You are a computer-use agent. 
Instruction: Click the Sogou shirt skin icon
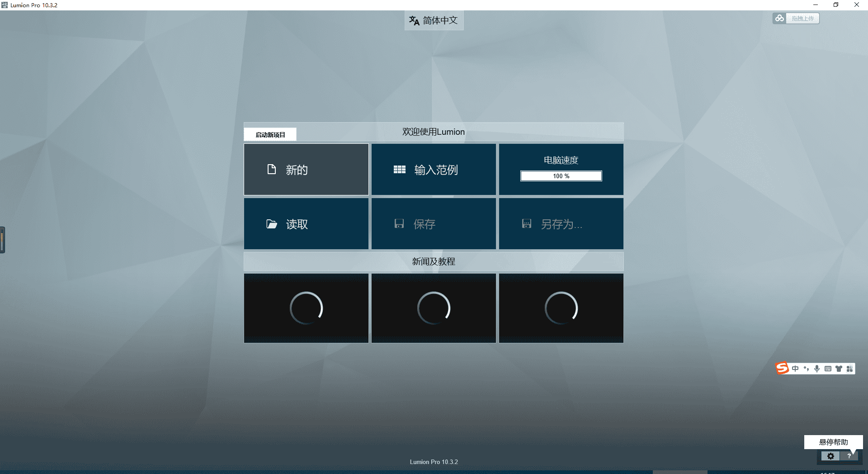click(839, 369)
